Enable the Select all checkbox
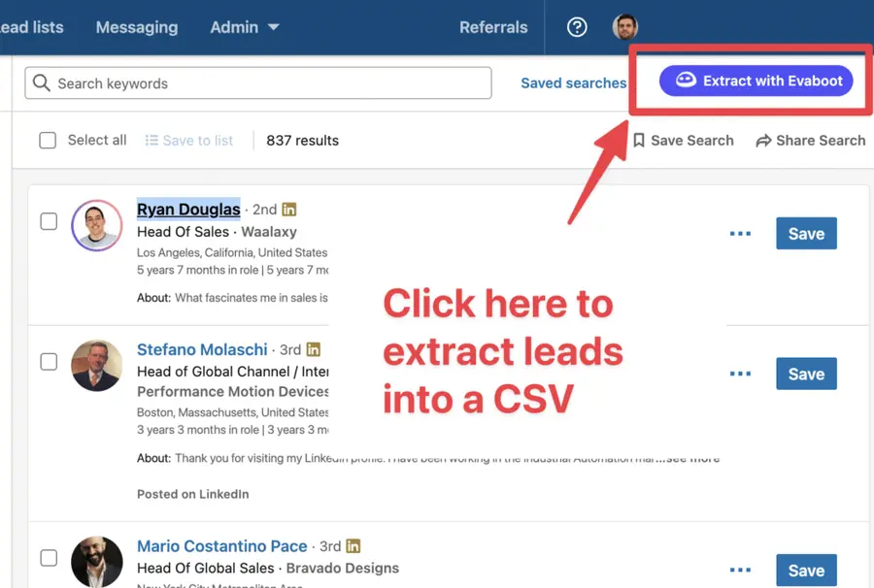The height and width of the screenshot is (588, 874). pos(48,140)
